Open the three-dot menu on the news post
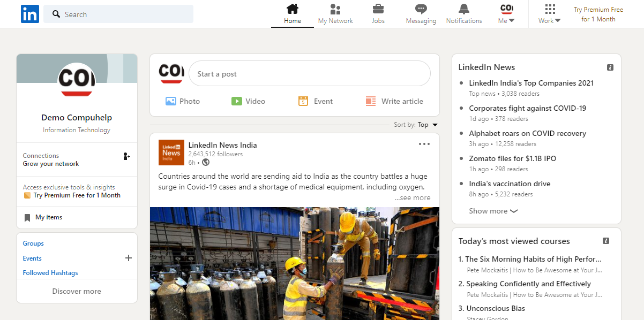The image size is (644, 320). (424, 144)
